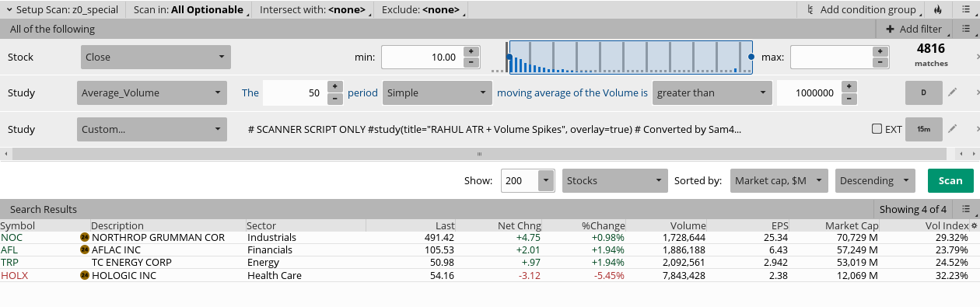This screenshot has width=980, height=307.
Task: Click the column settings gear near Vol Index
Action: [975, 225]
